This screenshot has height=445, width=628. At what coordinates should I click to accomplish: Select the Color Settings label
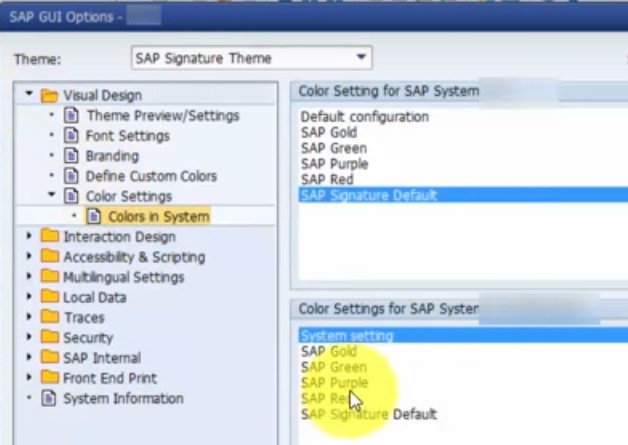point(129,196)
